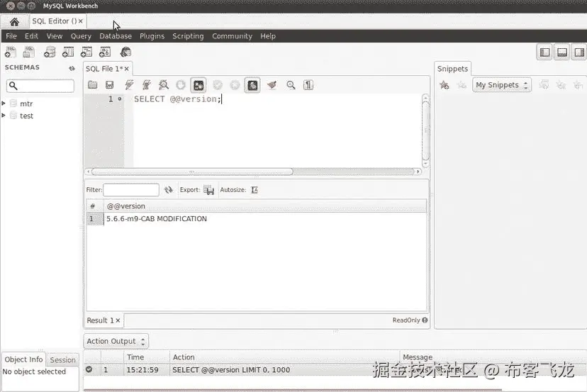The width and height of the screenshot is (587, 392).
Task: Toggle right sidebar visibility
Action: point(579,52)
